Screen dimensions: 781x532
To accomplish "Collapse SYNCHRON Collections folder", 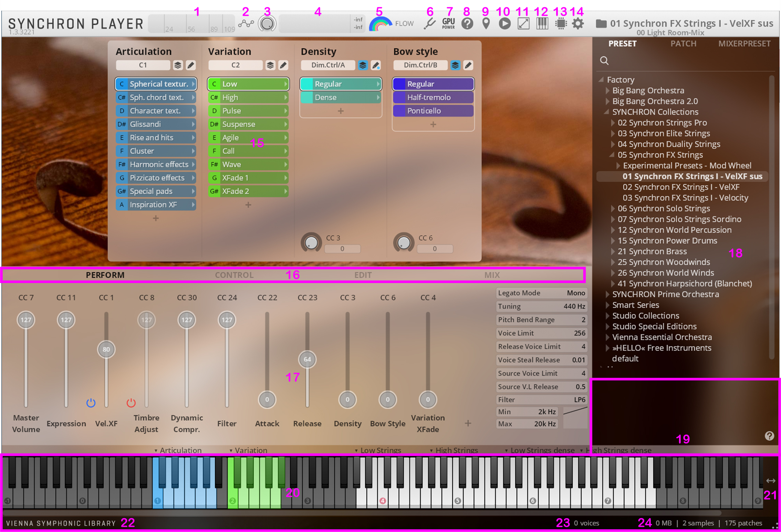I will tap(607, 112).
